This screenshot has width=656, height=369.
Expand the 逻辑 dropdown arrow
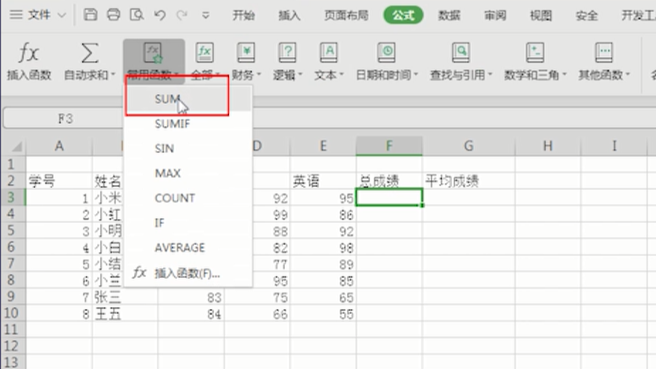coord(300,75)
